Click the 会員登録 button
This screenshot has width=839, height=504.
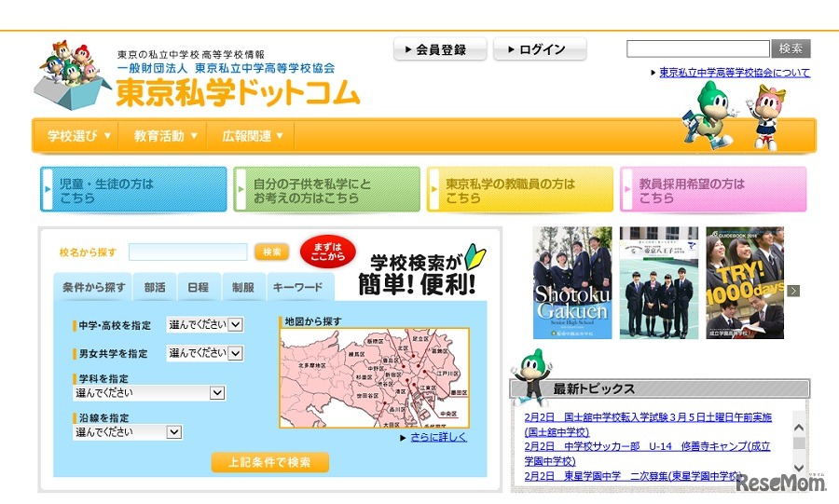point(440,49)
